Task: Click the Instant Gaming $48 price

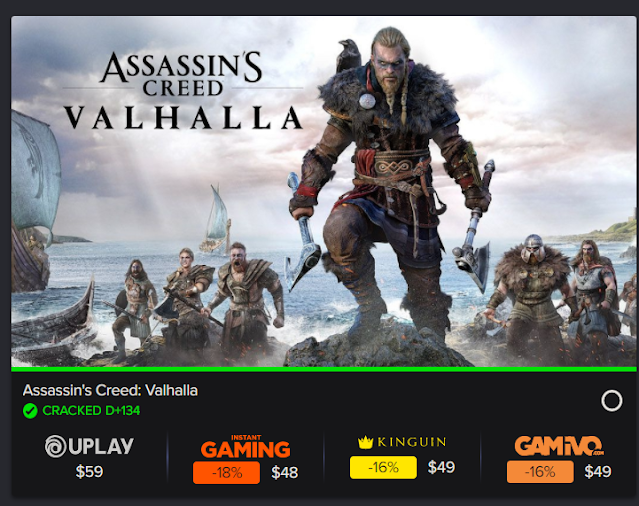Action: 284,473
